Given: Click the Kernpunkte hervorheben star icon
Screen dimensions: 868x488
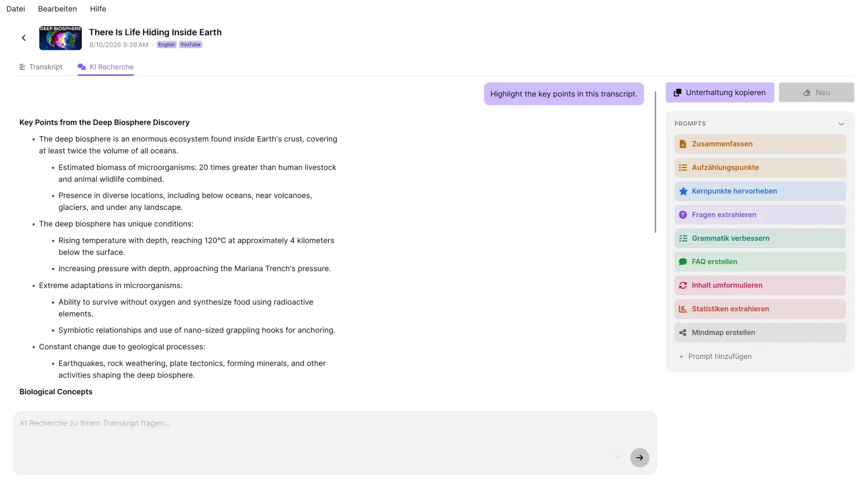Looking at the screenshot, I should [x=683, y=191].
